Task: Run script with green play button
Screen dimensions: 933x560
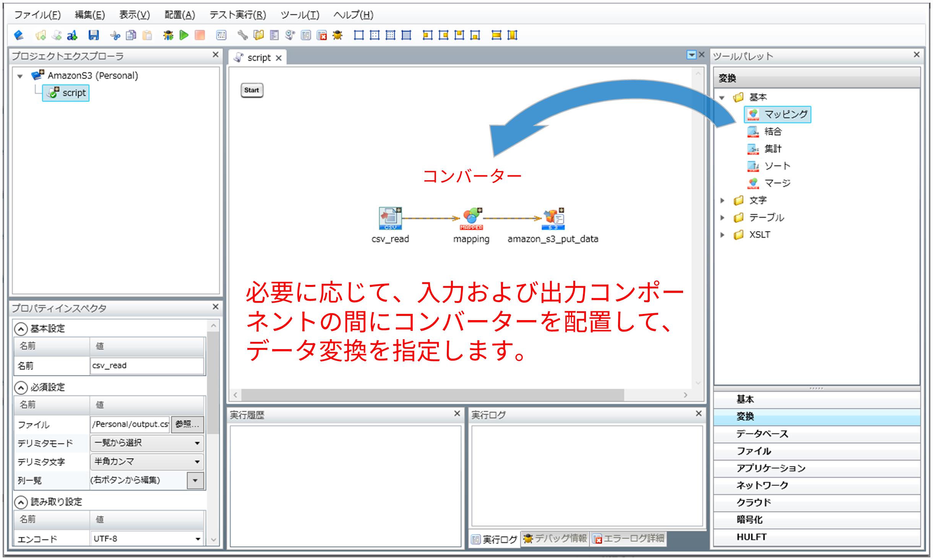Action: (x=184, y=36)
